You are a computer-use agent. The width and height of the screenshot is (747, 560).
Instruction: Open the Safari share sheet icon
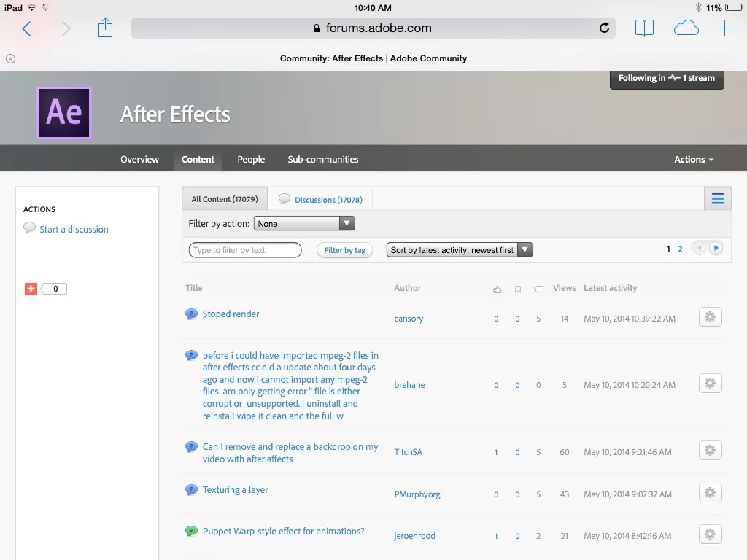[105, 28]
